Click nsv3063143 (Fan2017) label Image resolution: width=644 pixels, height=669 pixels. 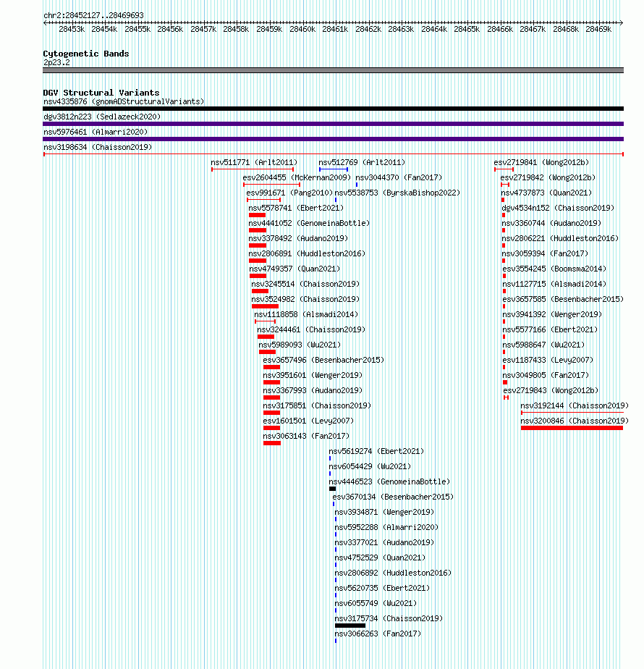(x=306, y=436)
